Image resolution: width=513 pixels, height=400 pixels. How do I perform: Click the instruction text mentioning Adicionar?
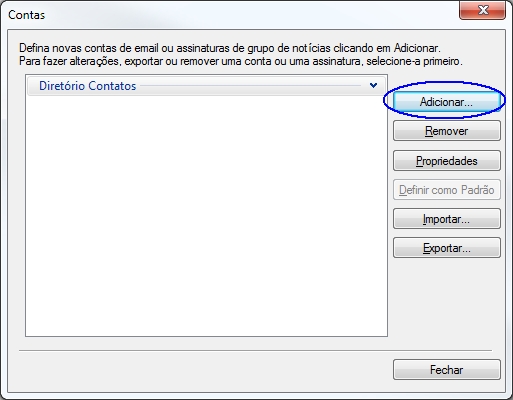tap(230, 48)
